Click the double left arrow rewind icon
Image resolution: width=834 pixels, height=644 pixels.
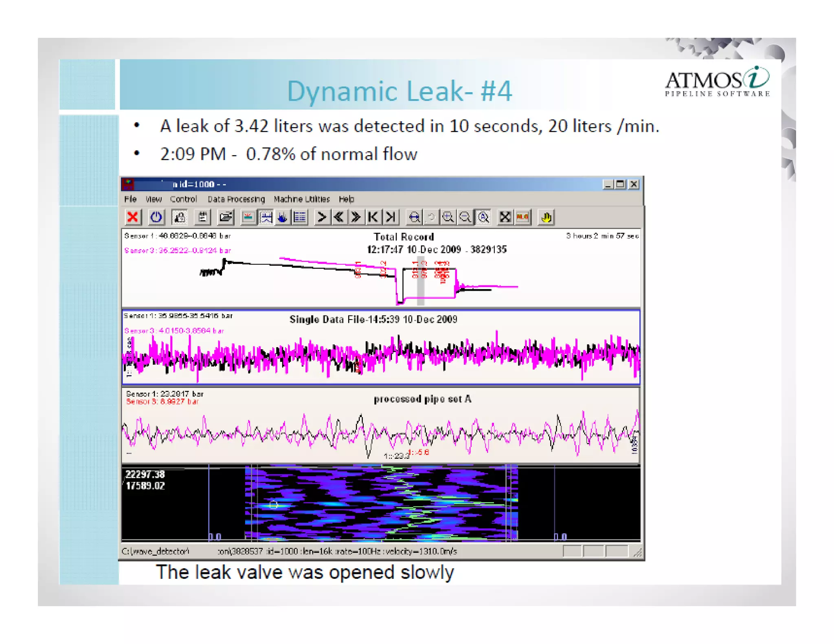[x=338, y=217]
